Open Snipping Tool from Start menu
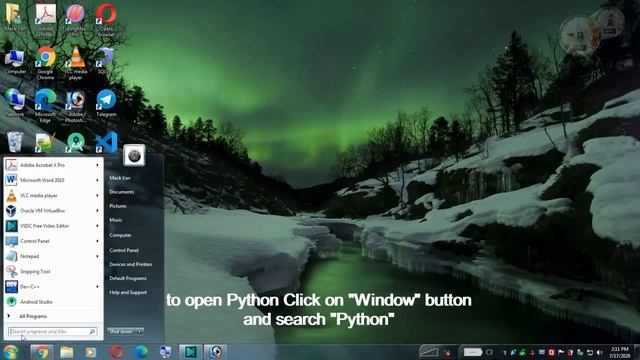 click(53, 271)
